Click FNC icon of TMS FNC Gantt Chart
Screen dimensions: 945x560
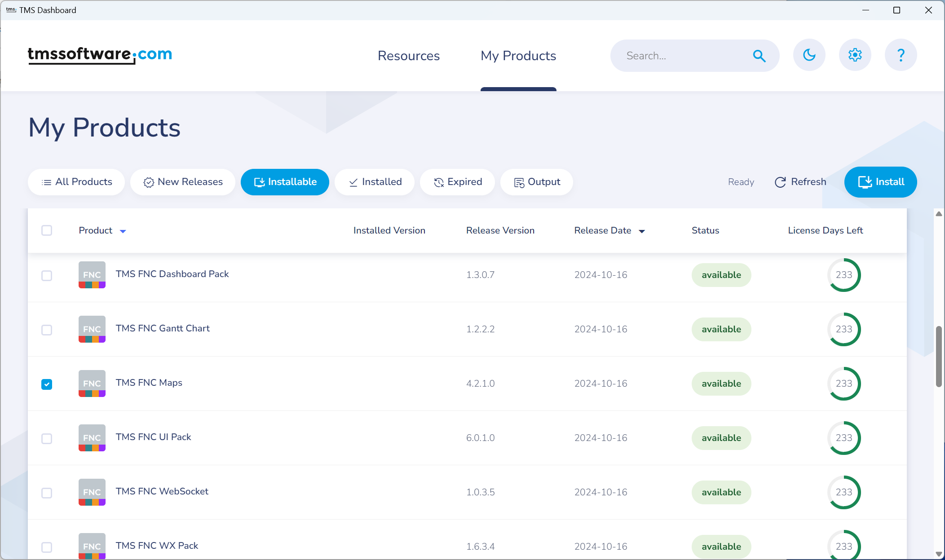point(92,329)
